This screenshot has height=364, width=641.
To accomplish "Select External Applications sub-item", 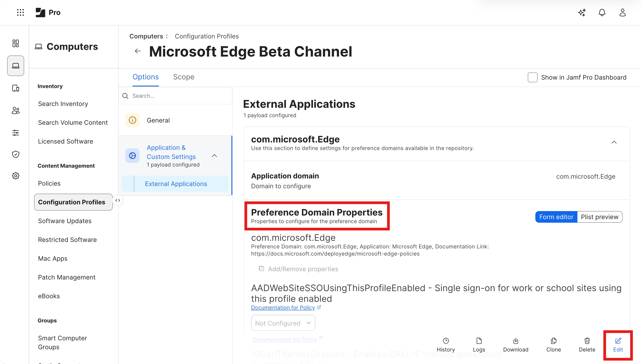I will (175, 184).
